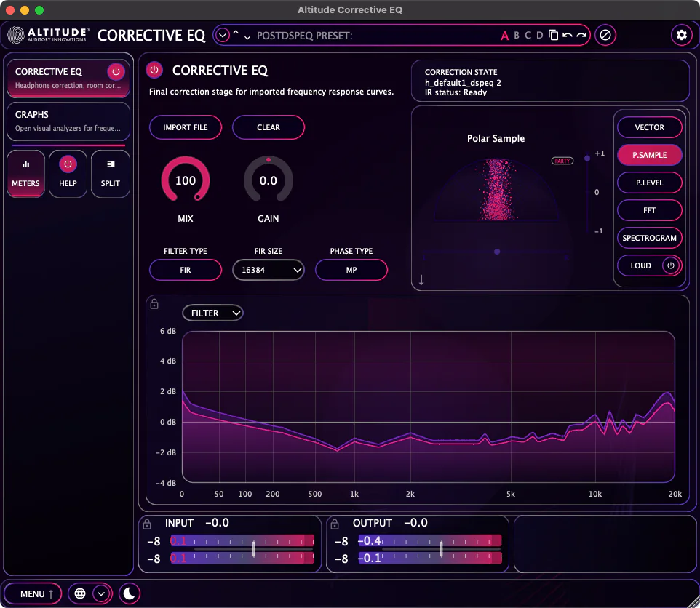Click the LOUD button label
This screenshot has width=700, height=608.
click(640, 265)
